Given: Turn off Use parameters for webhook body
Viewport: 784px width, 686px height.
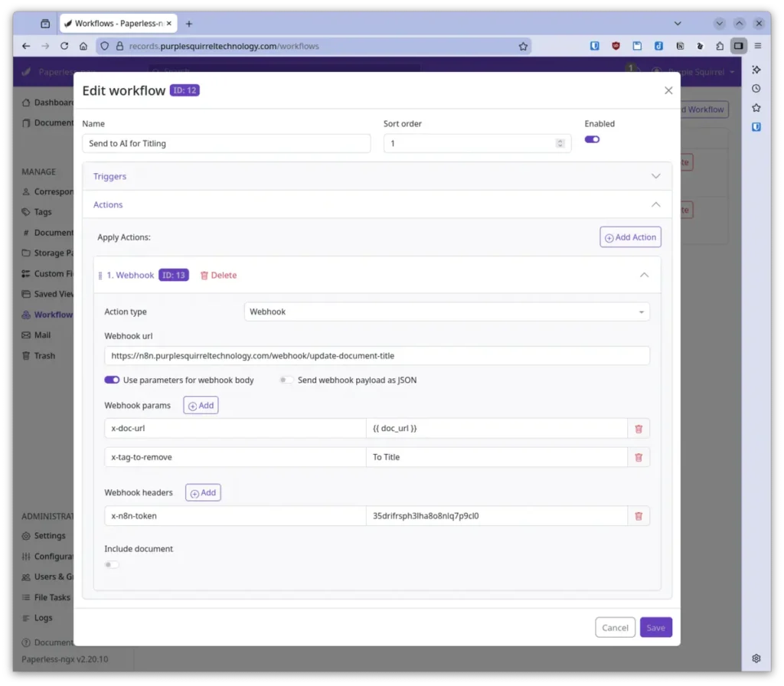Looking at the screenshot, I should [x=112, y=379].
